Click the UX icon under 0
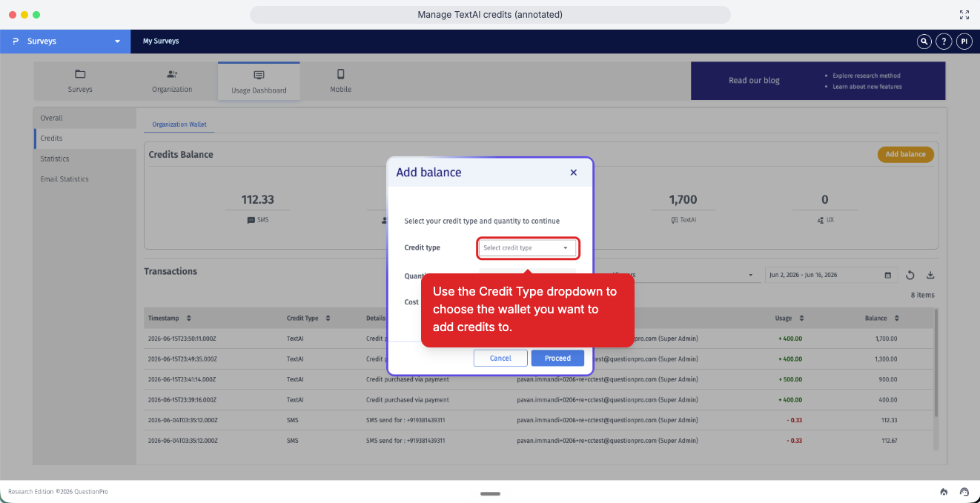The height and width of the screenshot is (503, 980). pyautogui.click(x=820, y=220)
